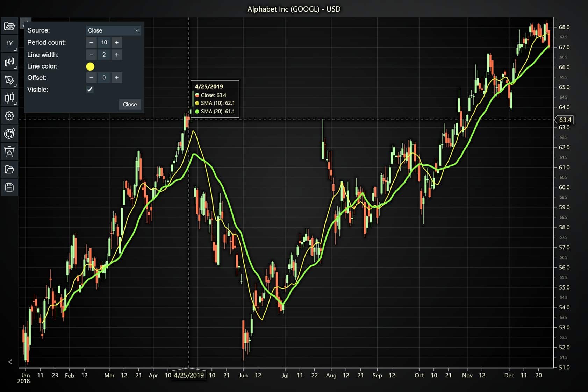Viewport: 588px width, 392px height.
Task: Click the Line color: label
Action: 42,66
